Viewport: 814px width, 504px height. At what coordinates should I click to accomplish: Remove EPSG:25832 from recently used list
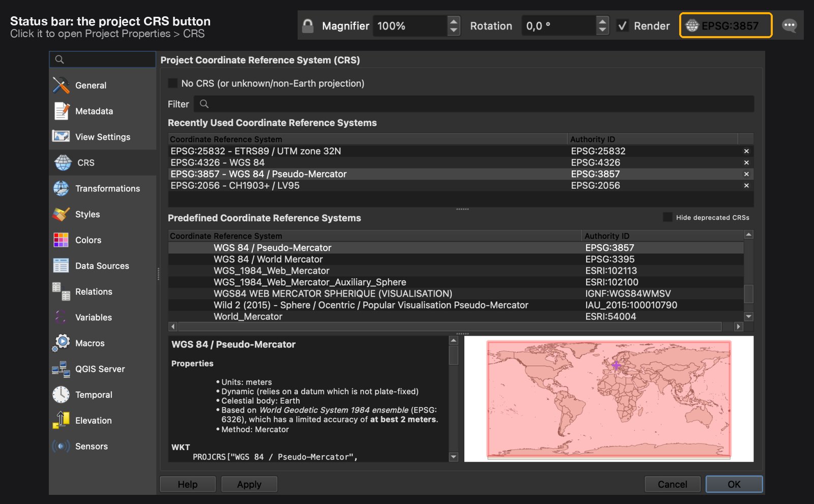pos(746,151)
